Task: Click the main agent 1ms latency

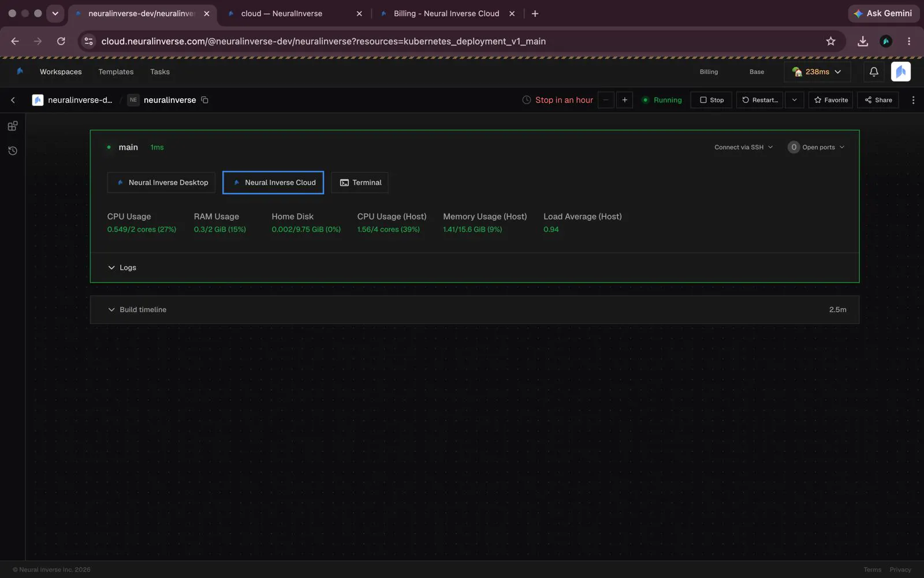Action: [x=157, y=147]
